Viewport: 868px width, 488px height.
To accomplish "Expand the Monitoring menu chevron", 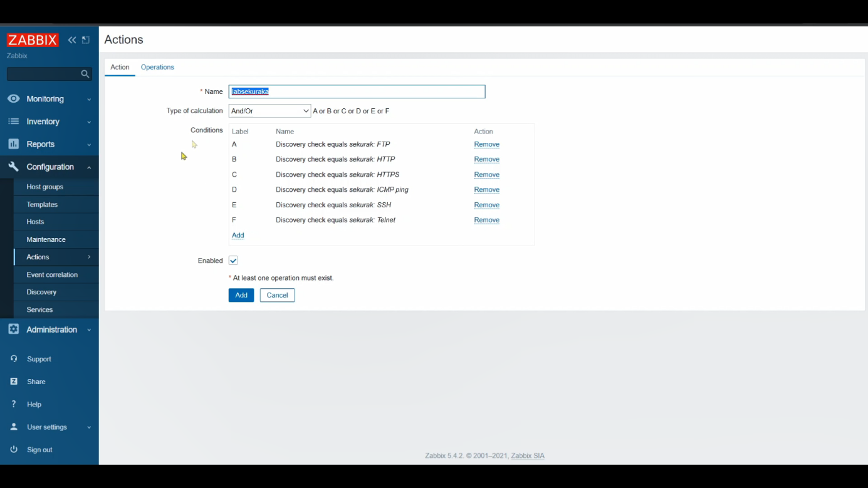I will click(89, 100).
